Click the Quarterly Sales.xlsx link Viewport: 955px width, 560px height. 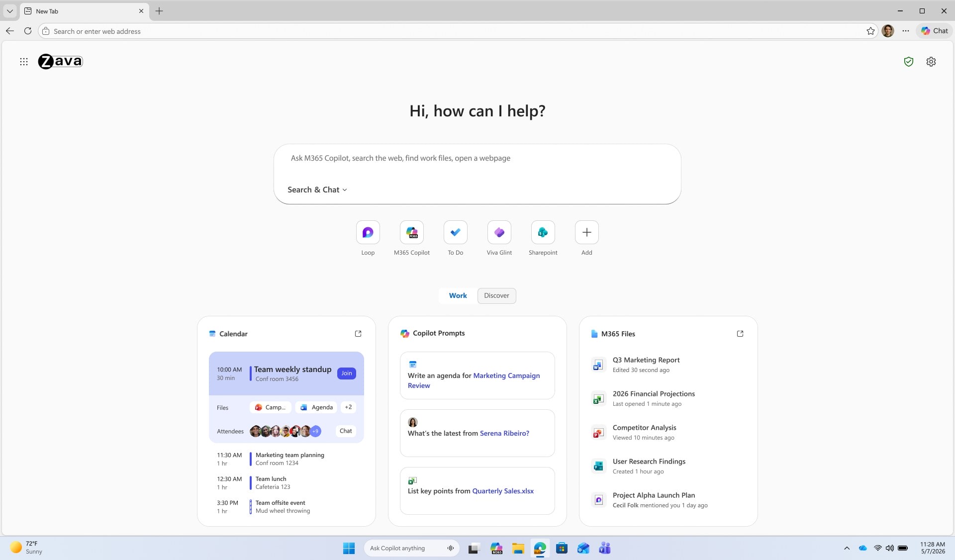[x=503, y=491]
